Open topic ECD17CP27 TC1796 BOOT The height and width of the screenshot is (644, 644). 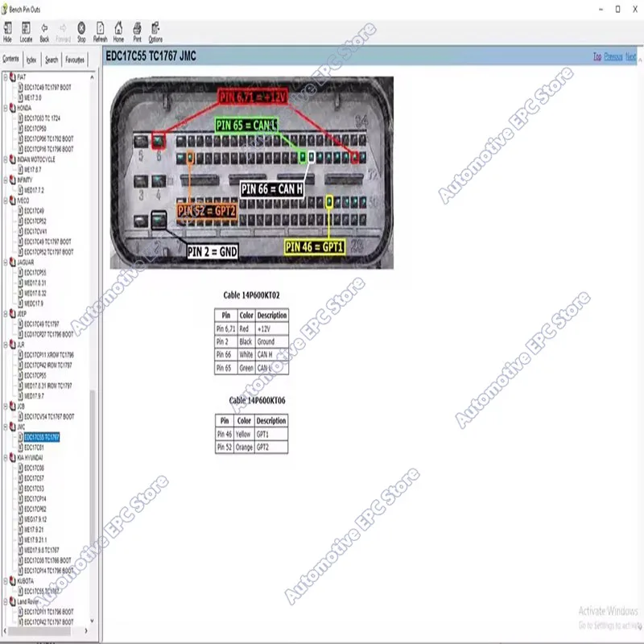click(49, 334)
